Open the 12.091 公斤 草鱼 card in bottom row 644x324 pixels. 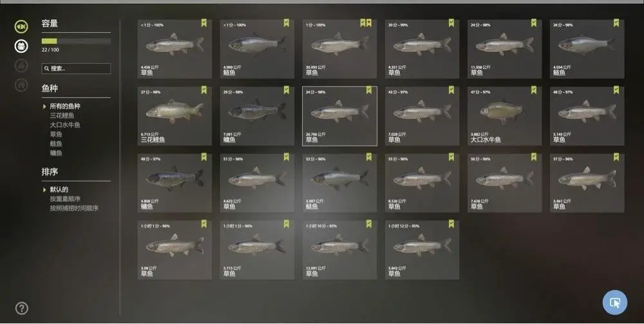339,250
